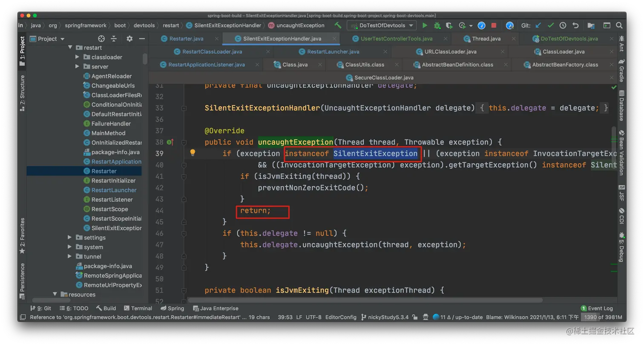This screenshot has width=644, height=345.
Task: Collapse the restart folder in tree
Action: click(x=70, y=48)
